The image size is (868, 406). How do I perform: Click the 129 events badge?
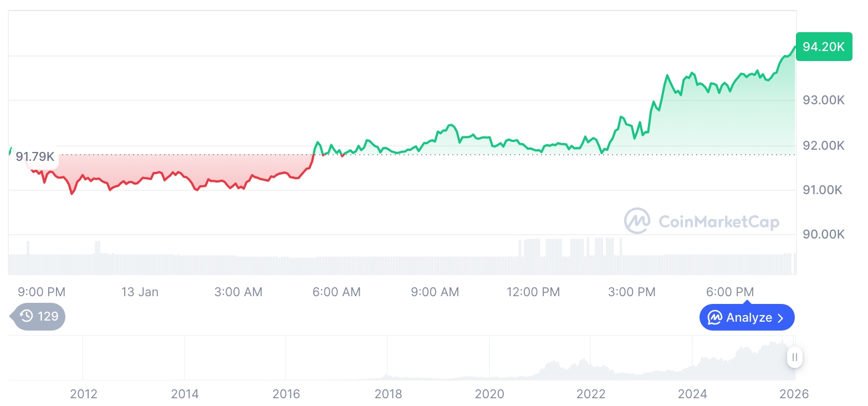39,317
